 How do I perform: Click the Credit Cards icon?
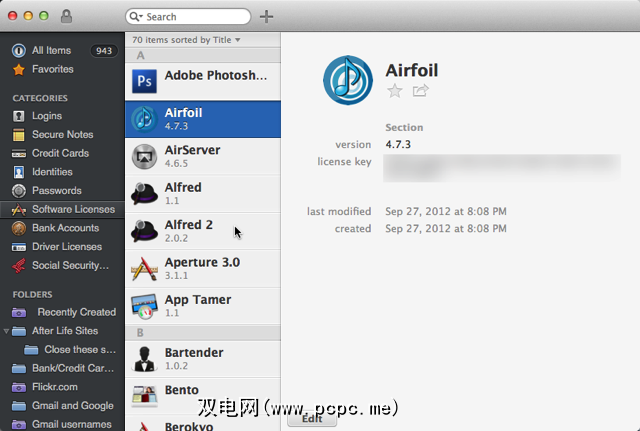tap(18, 153)
